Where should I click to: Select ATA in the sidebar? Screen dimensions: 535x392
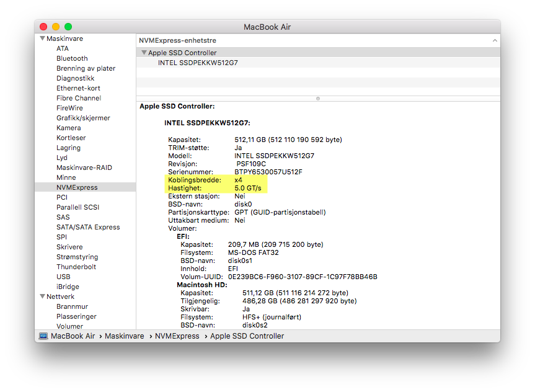pos(63,48)
